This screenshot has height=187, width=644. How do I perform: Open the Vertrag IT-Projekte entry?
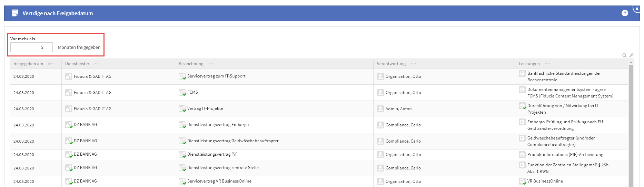click(x=205, y=108)
